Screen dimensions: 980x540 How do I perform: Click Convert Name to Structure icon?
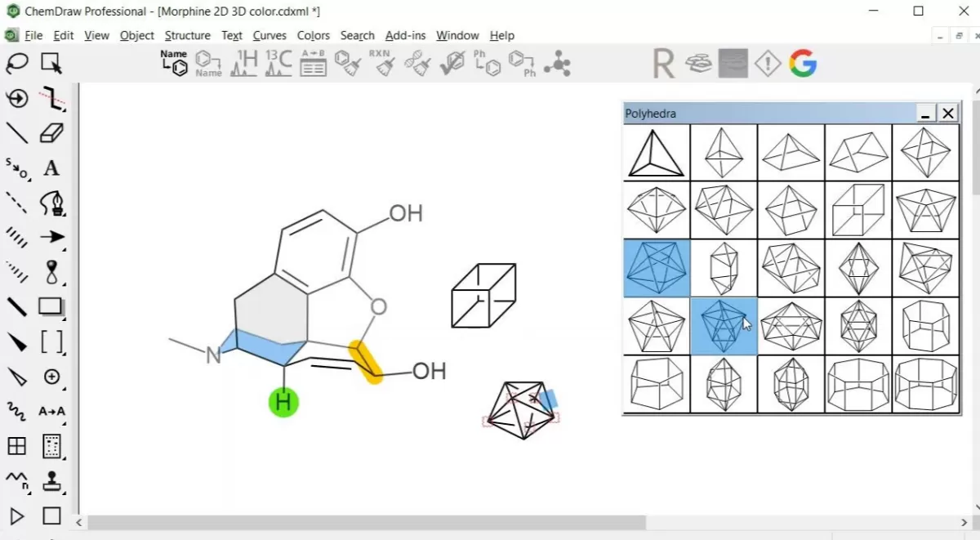pyautogui.click(x=174, y=63)
